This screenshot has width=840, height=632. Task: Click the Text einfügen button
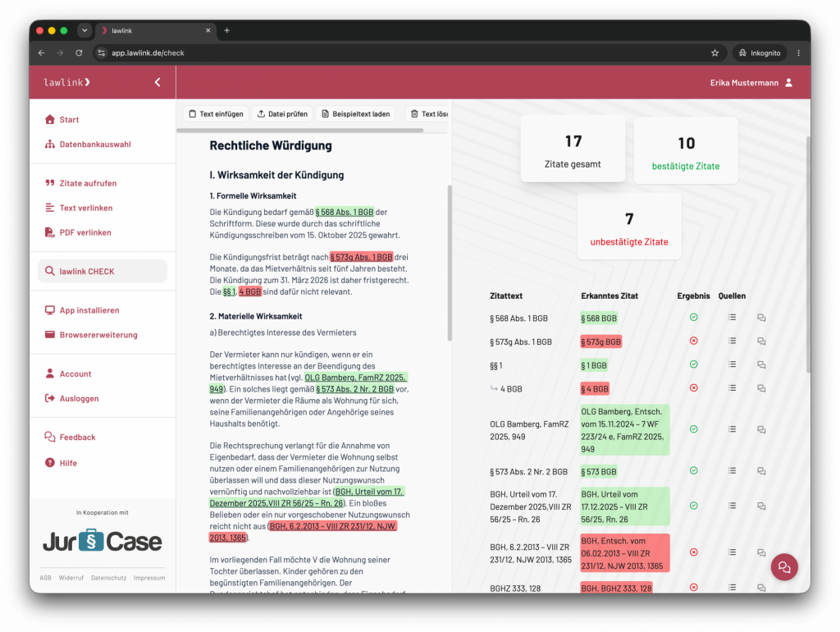[x=216, y=113]
